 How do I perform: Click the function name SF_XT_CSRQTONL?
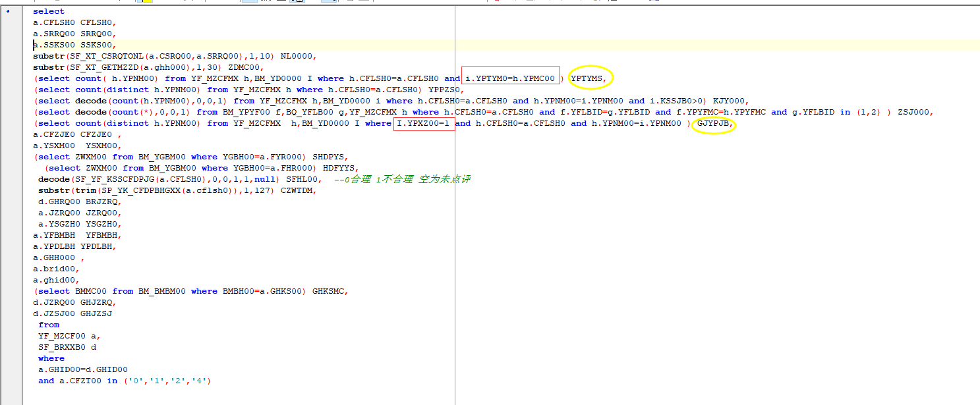[107, 56]
